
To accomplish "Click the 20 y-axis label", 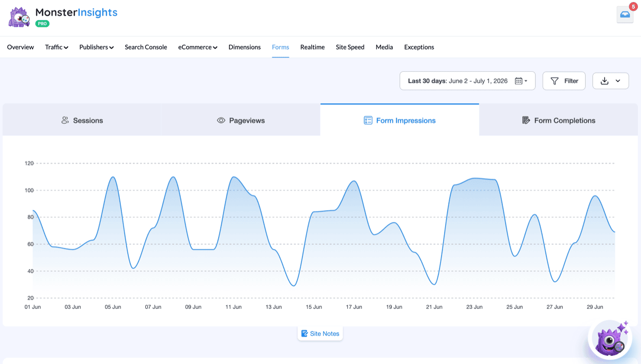I will pos(30,298).
